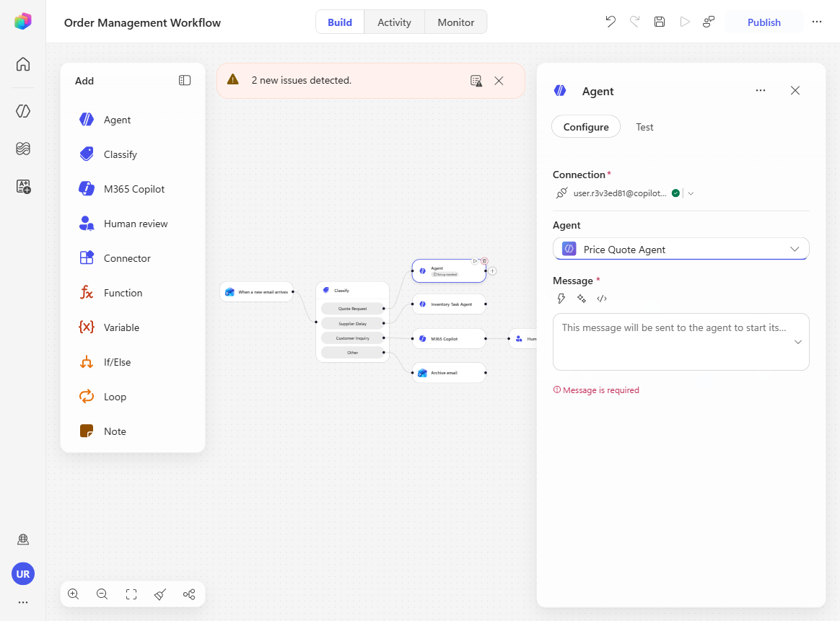Undo the last workflow change
Viewport: 840px width, 621px height.
(x=611, y=22)
